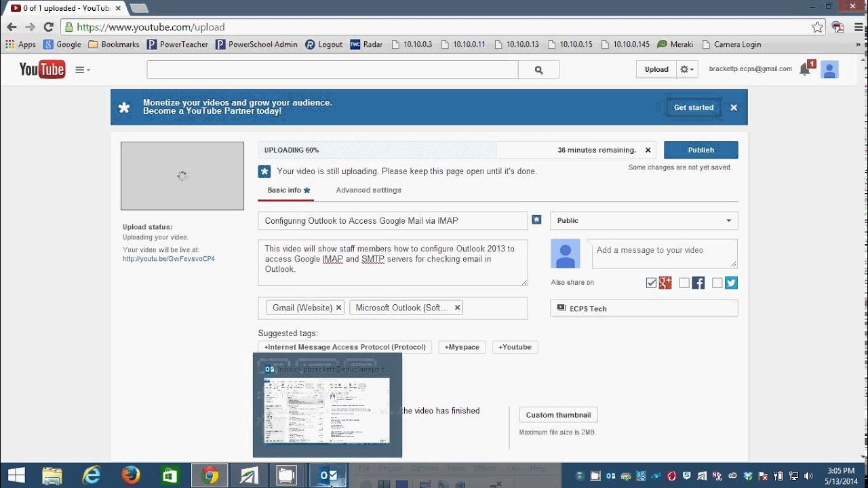The image size is (868, 488).
Task: Switch to the Advanced settings tab
Action: coord(368,190)
